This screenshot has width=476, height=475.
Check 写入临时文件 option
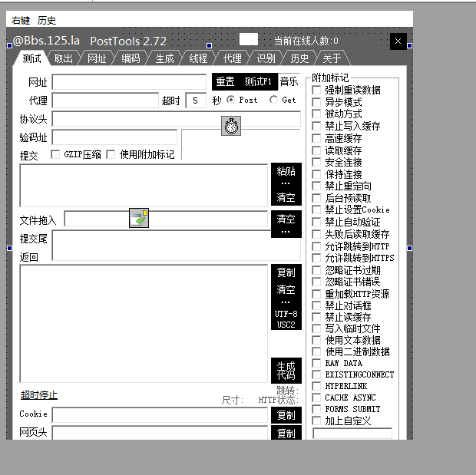click(316, 328)
